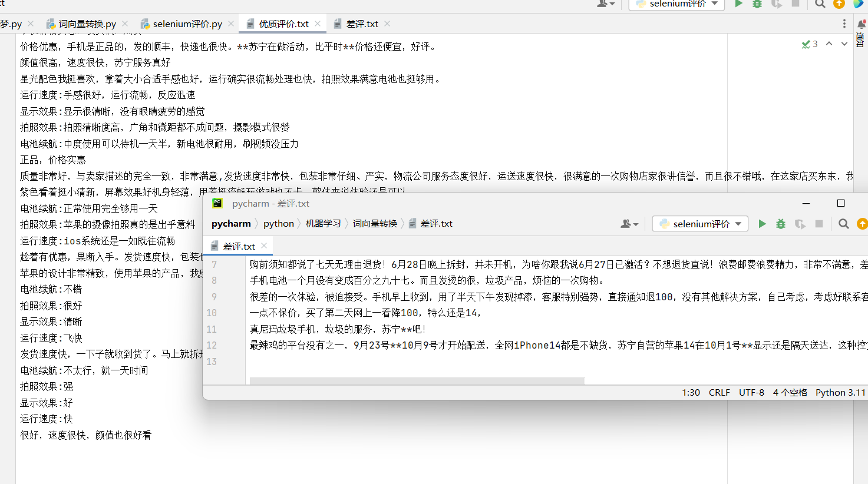Viewport: 868px width, 484px height.
Task: Click the line 运行速度:ios系统还是一如既往流畅
Action: (x=98, y=241)
